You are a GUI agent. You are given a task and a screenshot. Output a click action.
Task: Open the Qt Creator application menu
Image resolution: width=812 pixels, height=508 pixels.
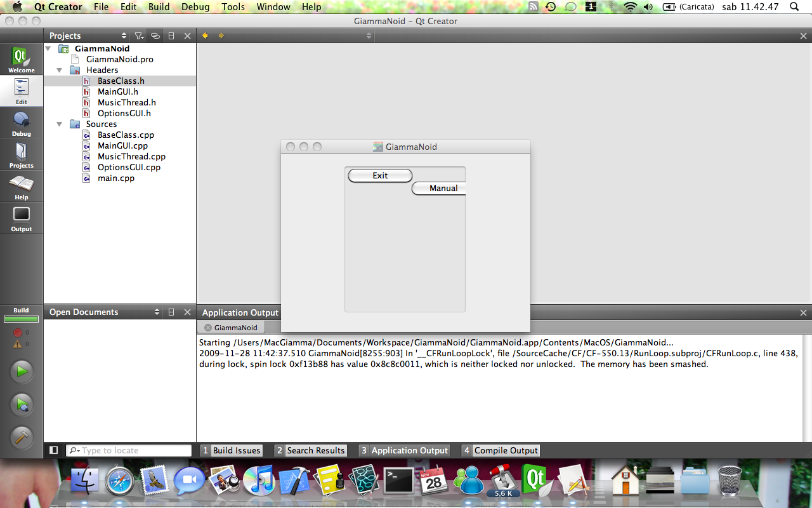tap(58, 7)
